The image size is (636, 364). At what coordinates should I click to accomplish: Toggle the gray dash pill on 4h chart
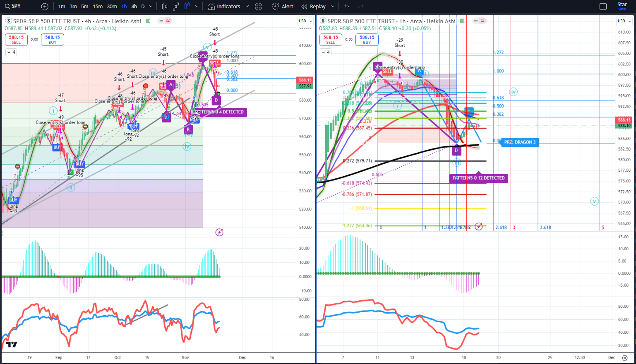pyautogui.click(x=161, y=21)
